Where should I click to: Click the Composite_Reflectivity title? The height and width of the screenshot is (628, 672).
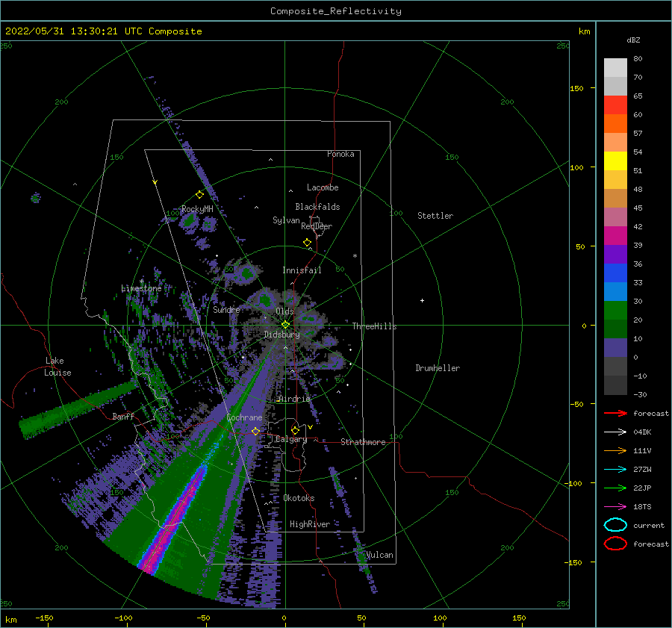(x=336, y=10)
